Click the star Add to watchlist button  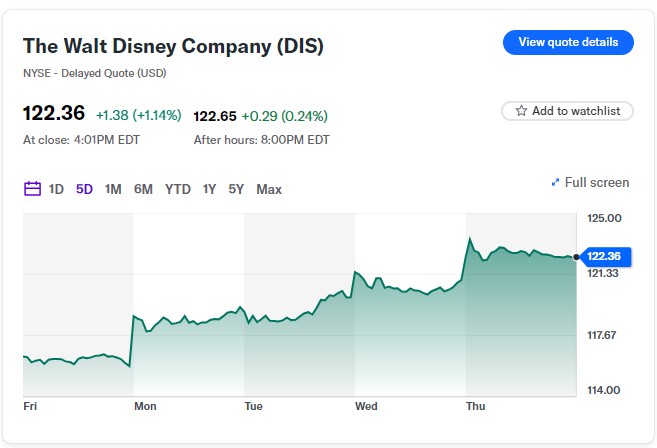[567, 111]
